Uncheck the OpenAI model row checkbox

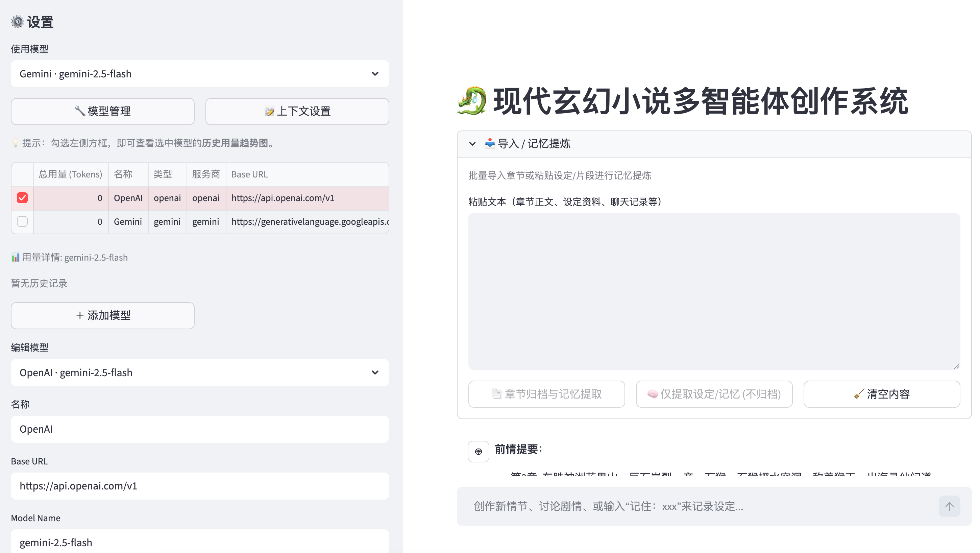tap(22, 198)
